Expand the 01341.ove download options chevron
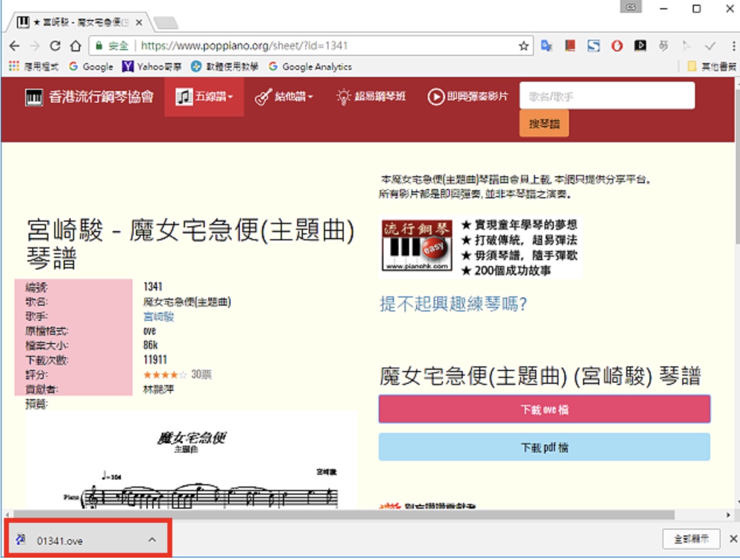This screenshot has height=560, width=740. tap(152, 540)
